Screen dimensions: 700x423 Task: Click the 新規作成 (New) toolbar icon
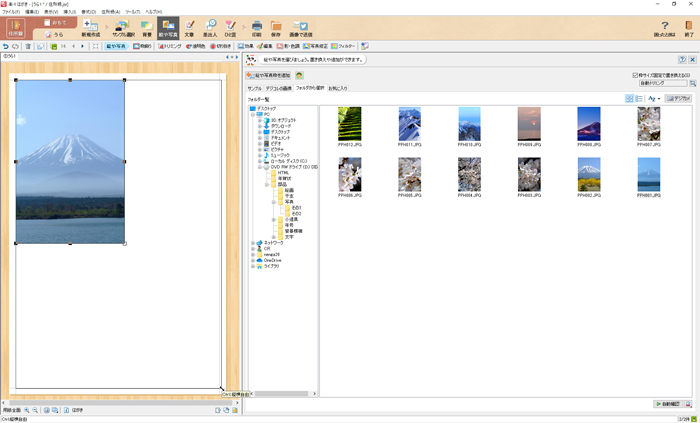click(90, 28)
